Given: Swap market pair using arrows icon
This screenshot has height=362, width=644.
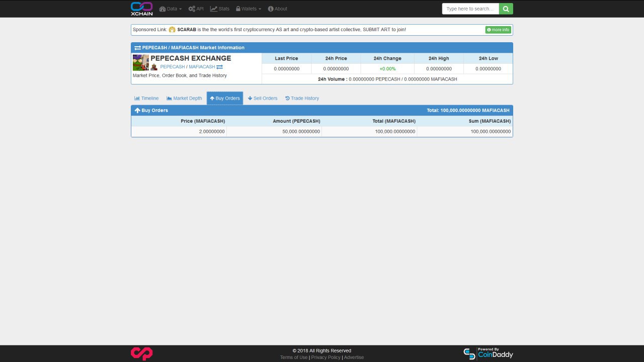Looking at the screenshot, I should coord(219,67).
